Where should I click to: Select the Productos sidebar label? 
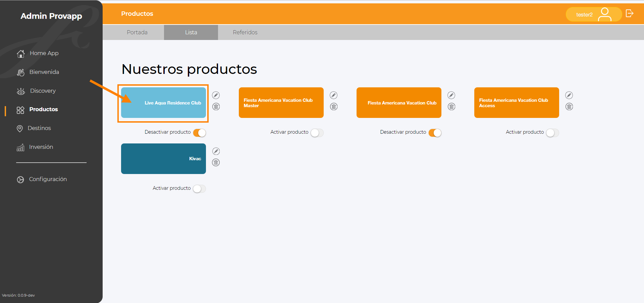pyautogui.click(x=44, y=109)
